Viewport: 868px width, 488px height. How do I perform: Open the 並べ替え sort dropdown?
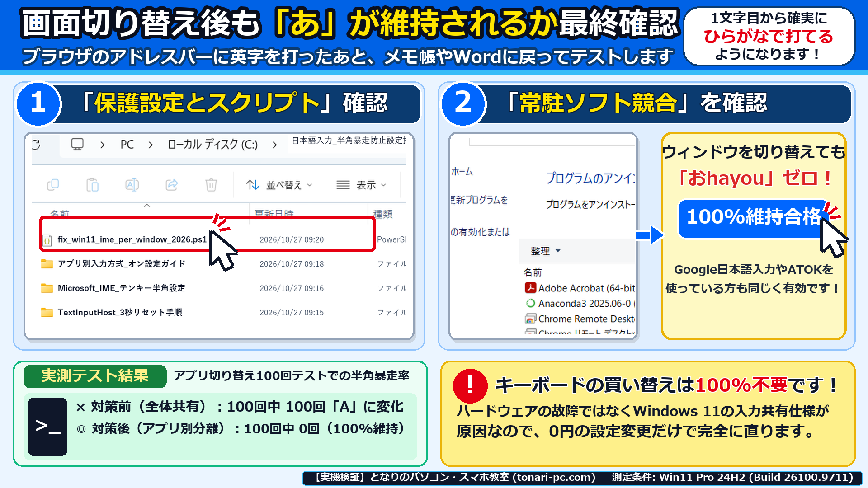tap(279, 185)
